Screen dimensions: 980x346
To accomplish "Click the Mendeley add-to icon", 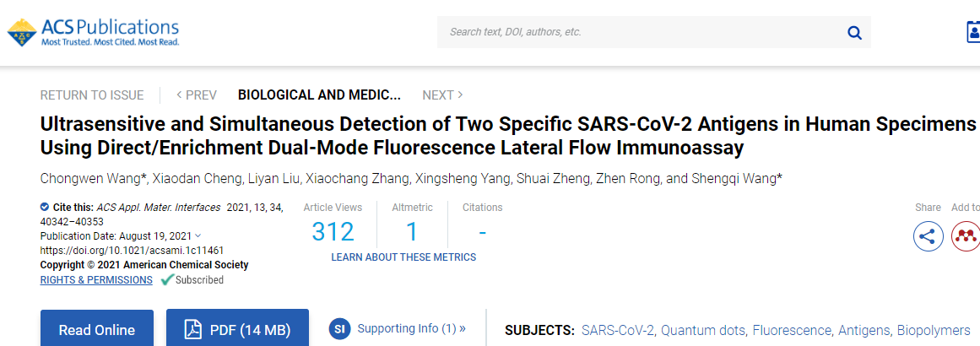I will (x=966, y=236).
